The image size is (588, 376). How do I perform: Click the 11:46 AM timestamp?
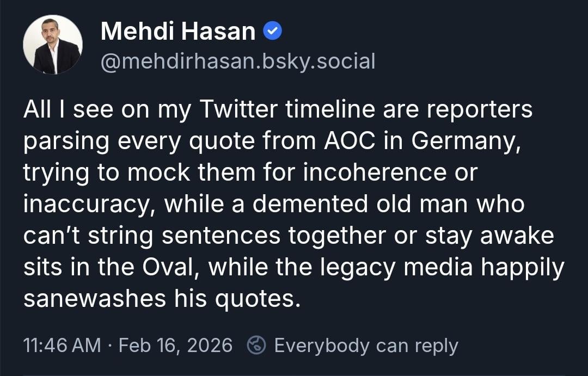click(63, 346)
